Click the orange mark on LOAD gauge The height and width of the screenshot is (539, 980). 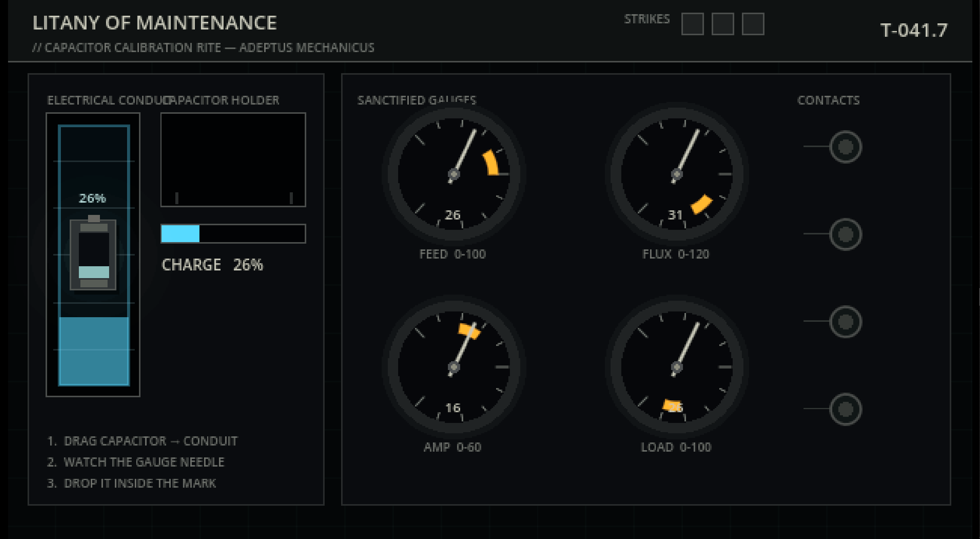click(672, 406)
